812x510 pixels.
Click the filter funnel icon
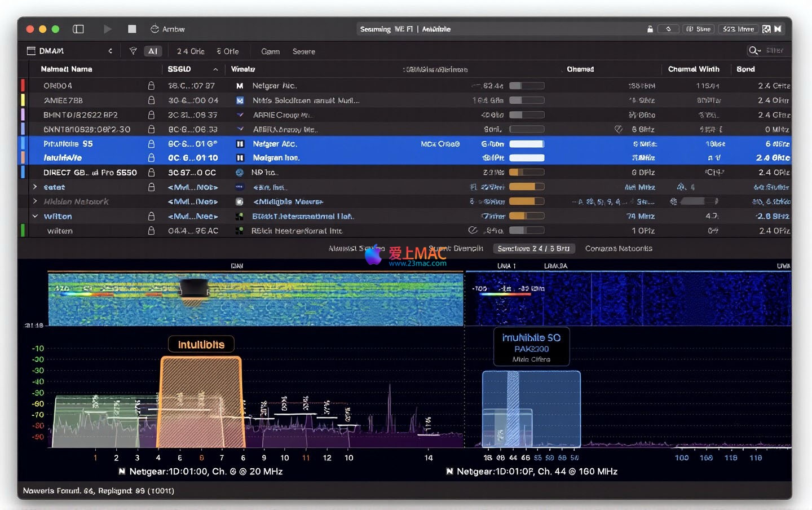pos(133,51)
